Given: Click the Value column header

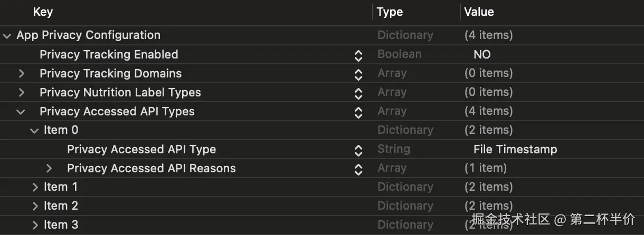Looking at the screenshot, I should [479, 12].
